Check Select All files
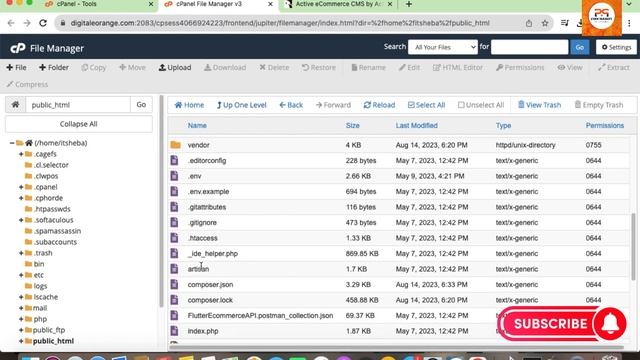640x360 pixels. coord(426,105)
